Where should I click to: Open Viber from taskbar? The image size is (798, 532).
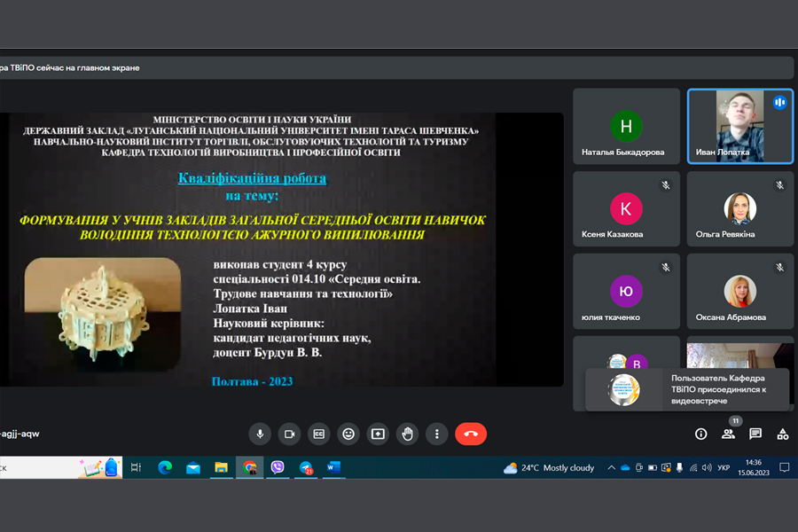(x=278, y=467)
